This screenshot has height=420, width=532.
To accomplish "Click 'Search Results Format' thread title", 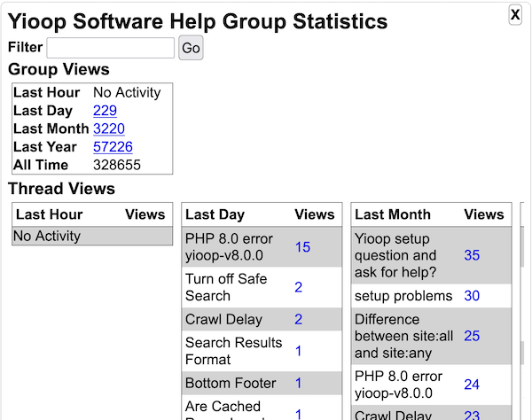I will (234, 351).
